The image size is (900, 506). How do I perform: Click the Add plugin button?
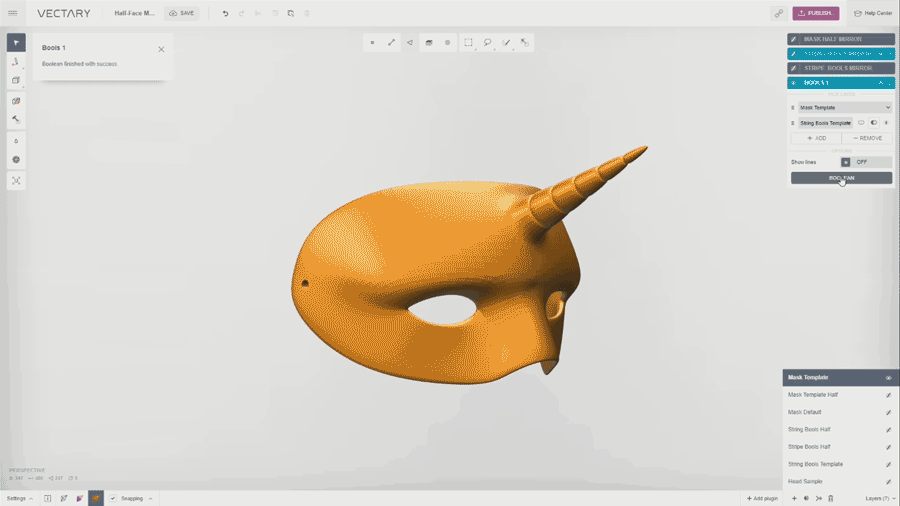762,498
